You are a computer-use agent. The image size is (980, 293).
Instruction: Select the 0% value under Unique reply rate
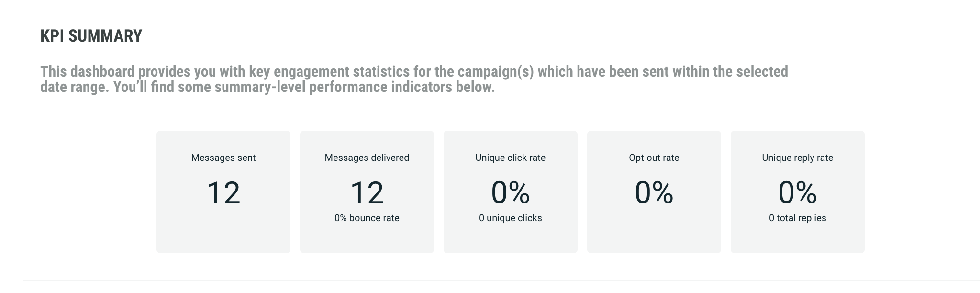(x=798, y=193)
